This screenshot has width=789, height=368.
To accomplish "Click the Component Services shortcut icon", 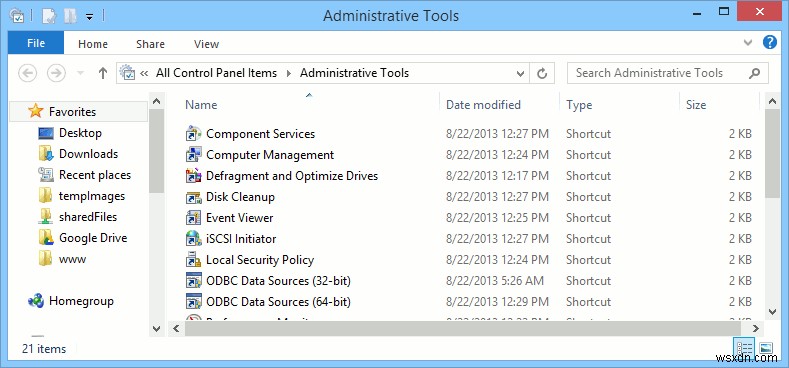I will pos(194,134).
